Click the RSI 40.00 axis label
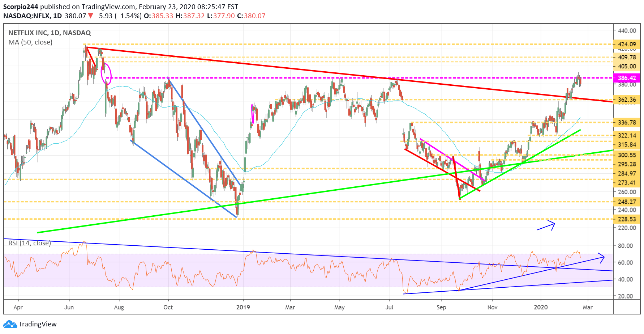The width and height of the screenshot is (644, 334). tap(625, 279)
